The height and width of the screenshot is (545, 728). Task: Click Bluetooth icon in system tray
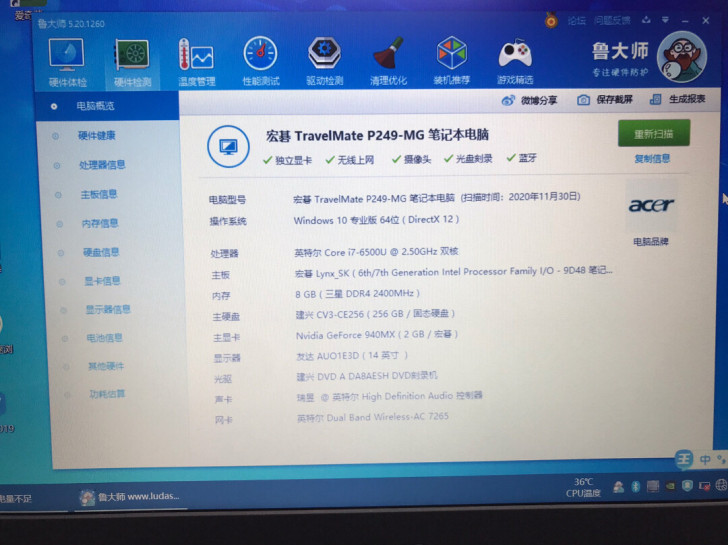point(636,487)
